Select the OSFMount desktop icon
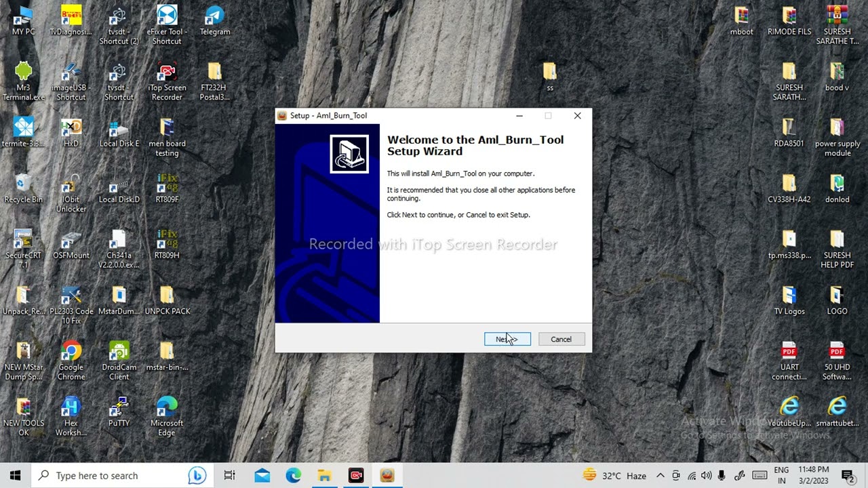The height and width of the screenshot is (488, 868). [71, 244]
